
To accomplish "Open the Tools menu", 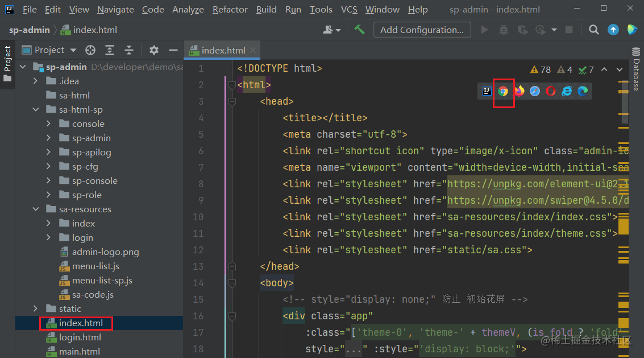I will pyautogui.click(x=321, y=9).
